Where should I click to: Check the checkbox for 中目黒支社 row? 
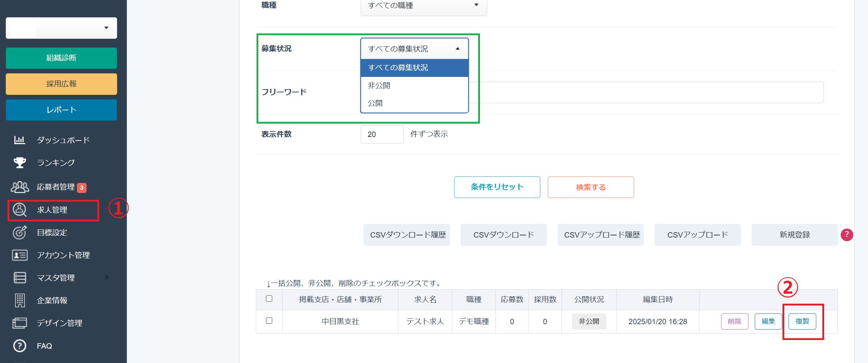pos(269,321)
